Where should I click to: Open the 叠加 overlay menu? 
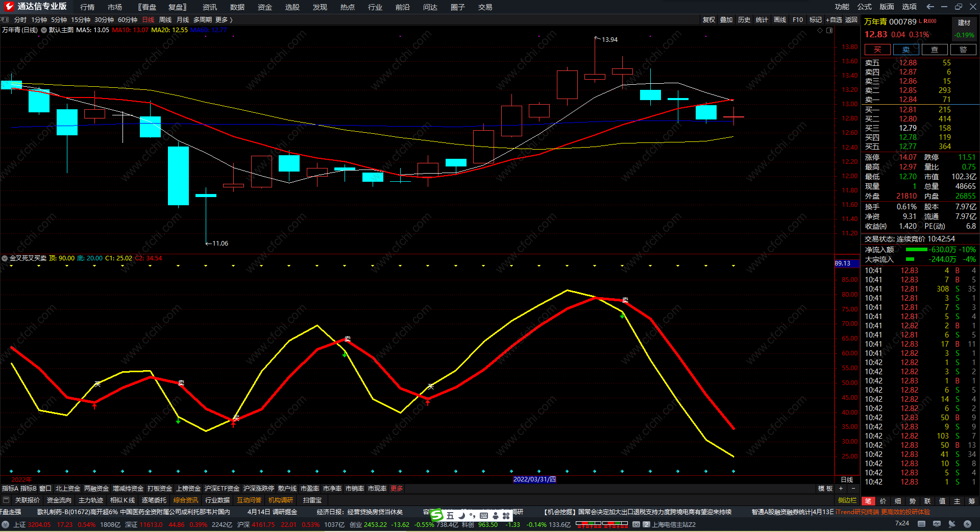[726, 20]
